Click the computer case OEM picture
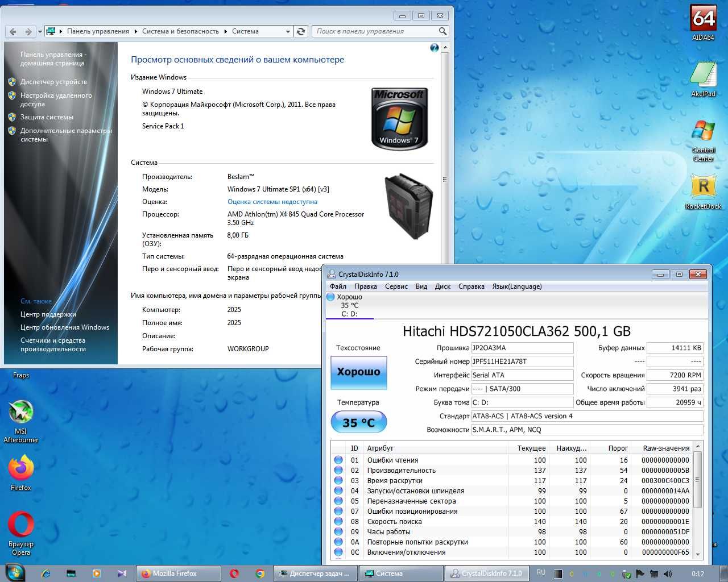This screenshot has height=582, width=728. tap(409, 206)
